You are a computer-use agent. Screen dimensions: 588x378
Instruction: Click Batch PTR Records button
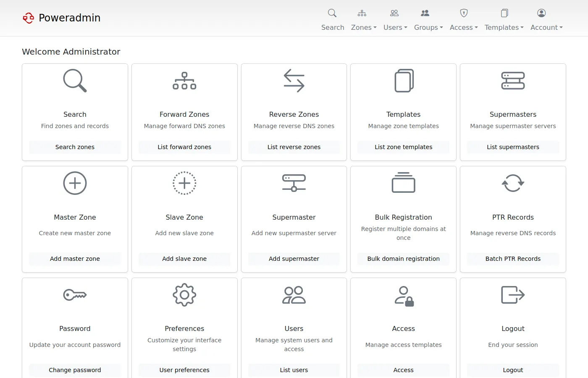click(x=513, y=259)
